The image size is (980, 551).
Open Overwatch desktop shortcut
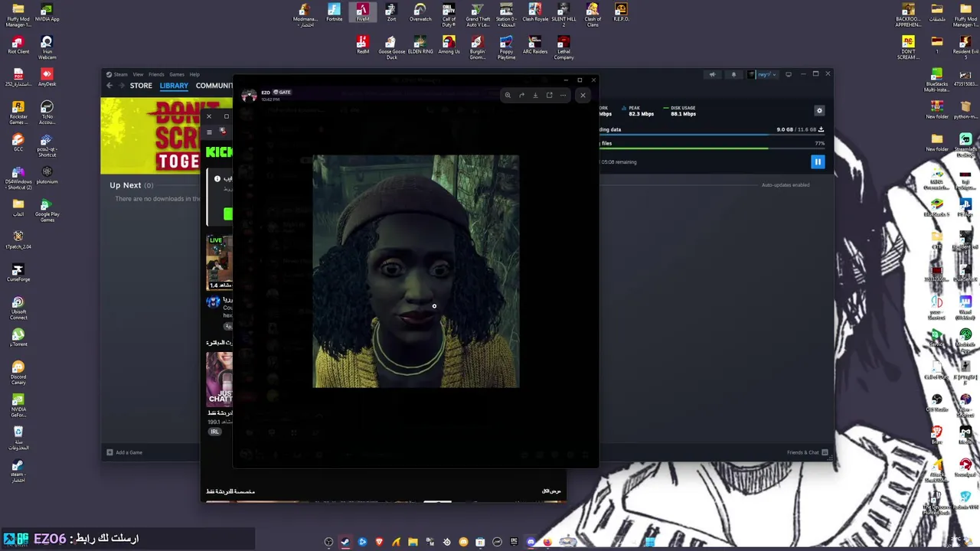[420, 13]
